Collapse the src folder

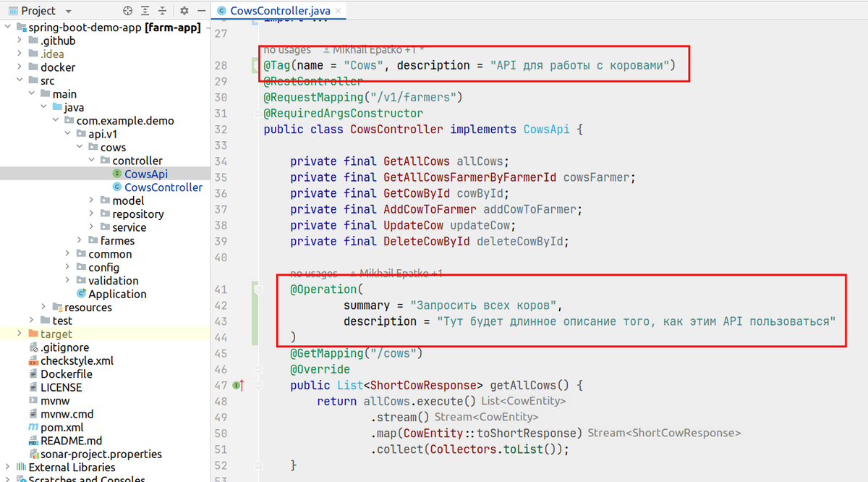[x=20, y=81]
